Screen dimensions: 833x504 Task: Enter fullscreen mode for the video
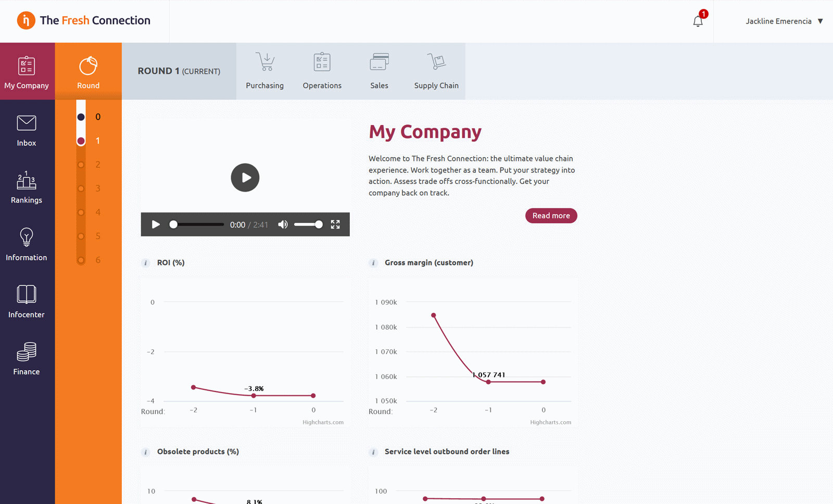click(335, 224)
